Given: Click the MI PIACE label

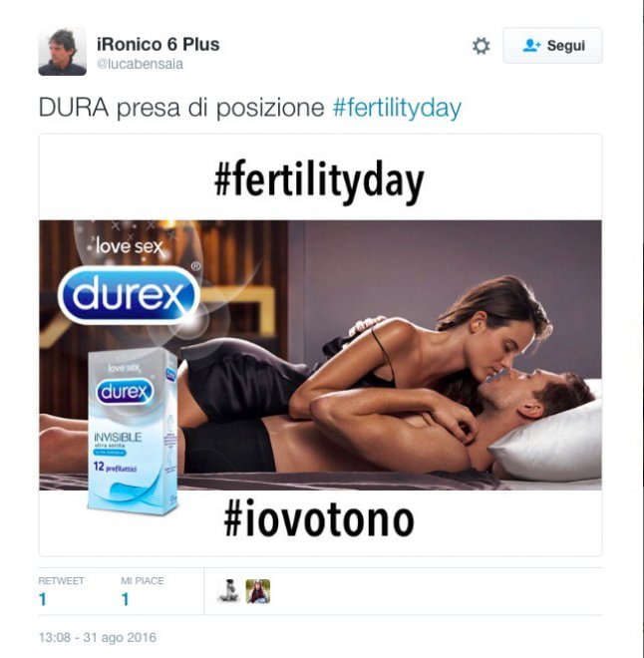Looking at the screenshot, I should [x=143, y=581].
